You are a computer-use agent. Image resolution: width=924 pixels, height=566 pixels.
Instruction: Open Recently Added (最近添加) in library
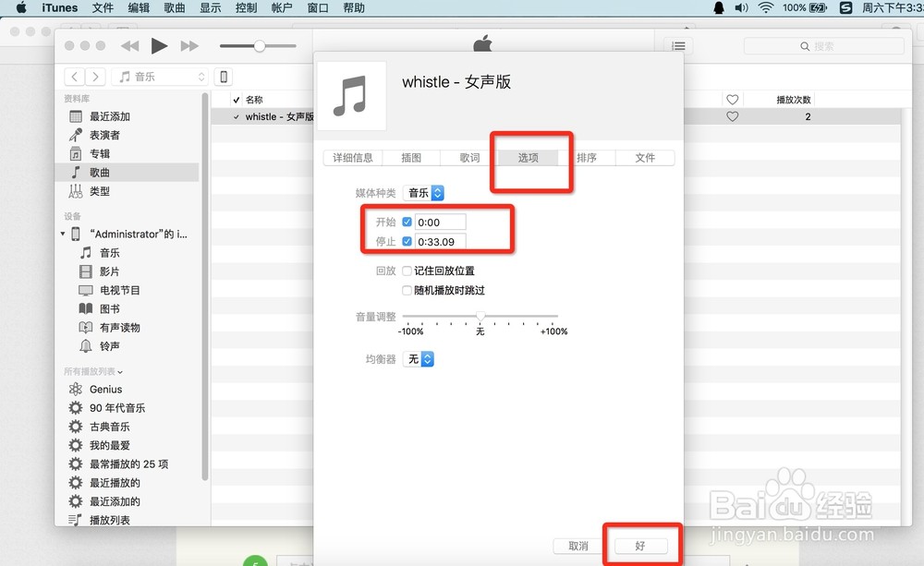[x=110, y=116]
